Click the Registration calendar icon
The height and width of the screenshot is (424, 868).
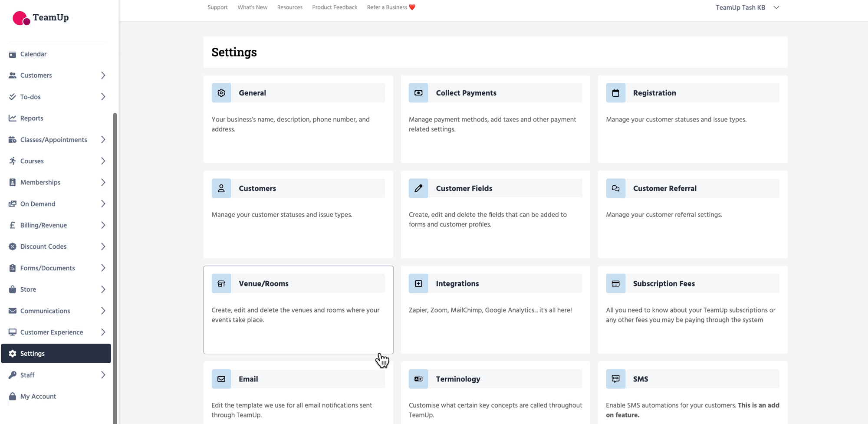click(x=615, y=93)
